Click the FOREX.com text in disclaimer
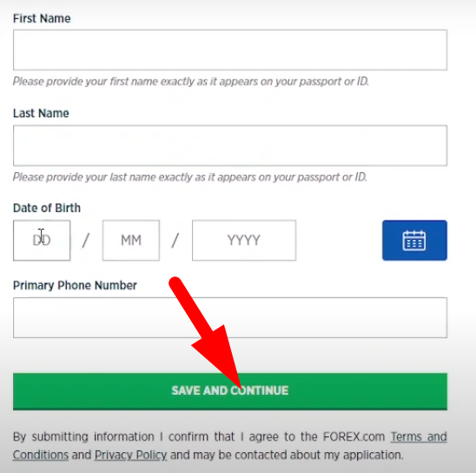Screen dimensions: 476x473 click(x=354, y=436)
